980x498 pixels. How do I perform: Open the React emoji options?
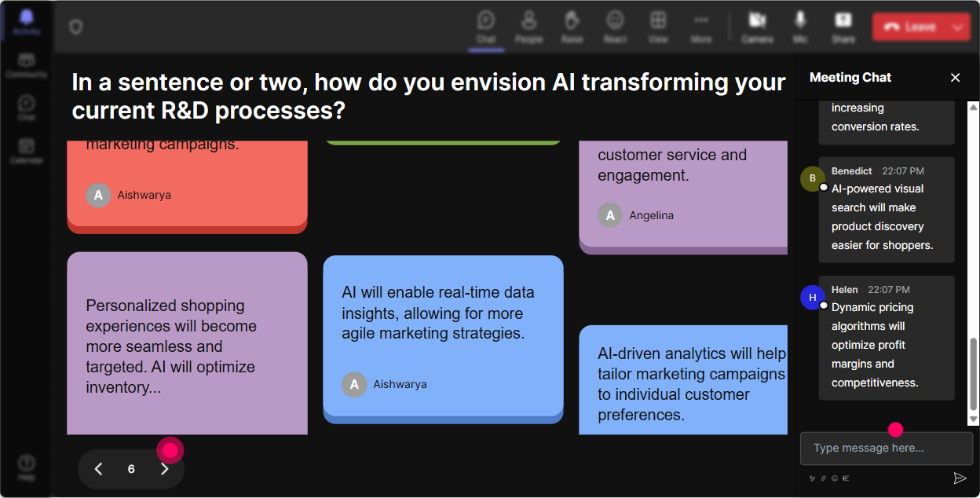[x=615, y=27]
